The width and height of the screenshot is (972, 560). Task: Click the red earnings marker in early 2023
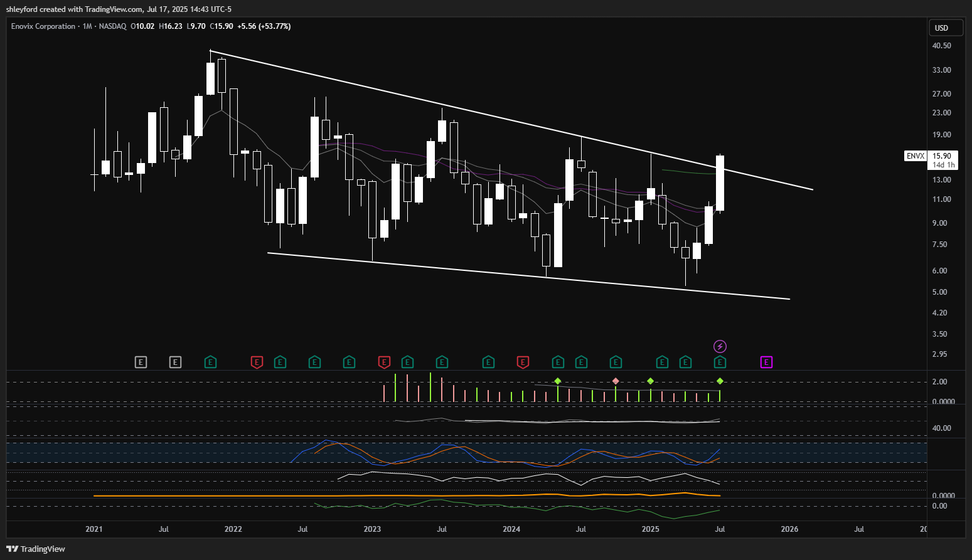(384, 362)
